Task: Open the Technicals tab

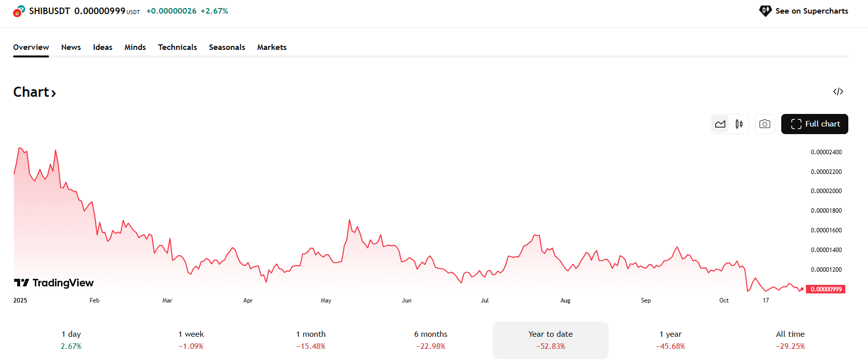Action: [x=177, y=47]
